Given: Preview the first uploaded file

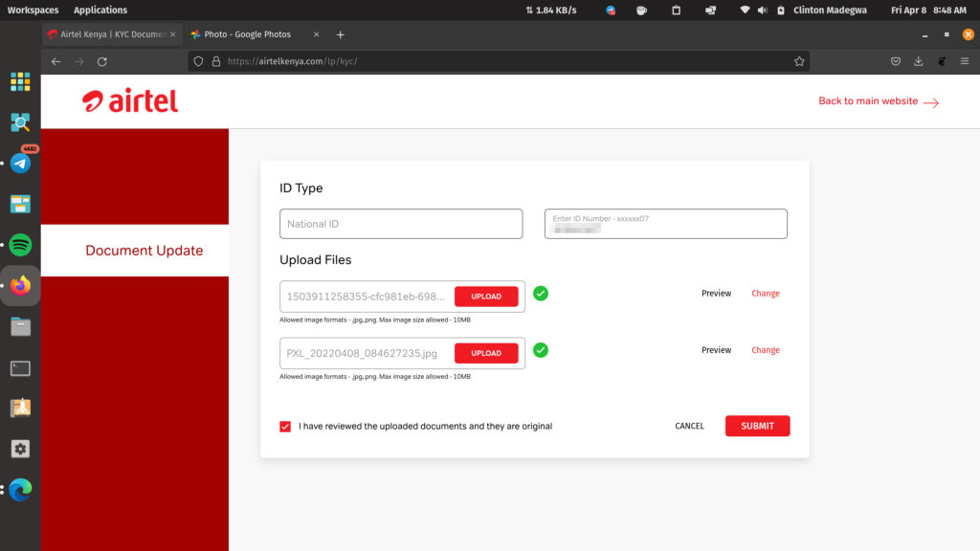Looking at the screenshot, I should click(x=716, y=293).
